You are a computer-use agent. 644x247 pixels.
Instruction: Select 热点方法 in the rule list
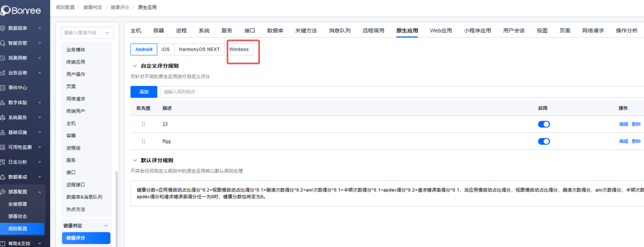pyautogui.click(x=76, y=209)
